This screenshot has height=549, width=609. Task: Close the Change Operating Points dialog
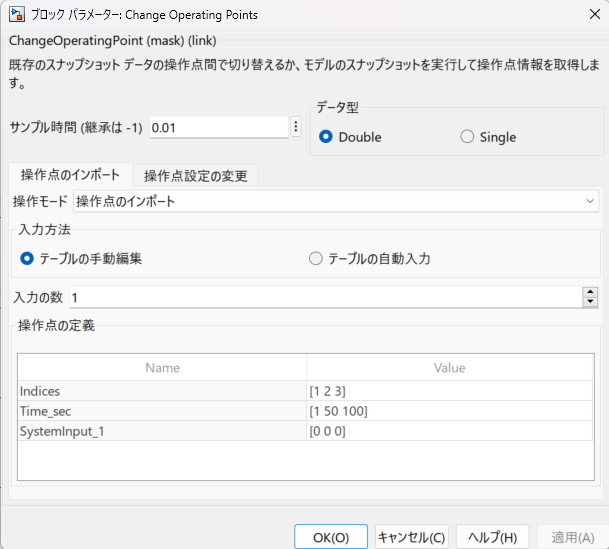point(595,14)
